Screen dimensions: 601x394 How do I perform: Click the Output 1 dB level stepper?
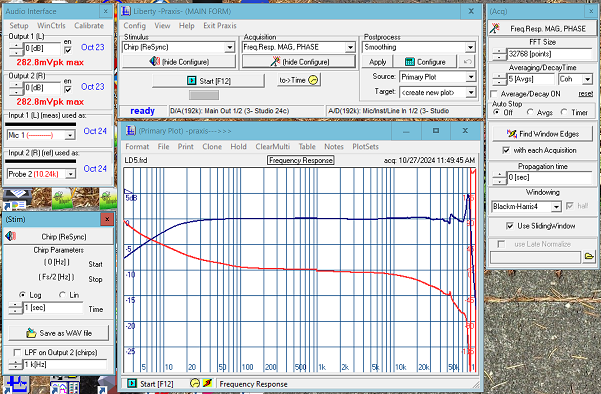16,49
